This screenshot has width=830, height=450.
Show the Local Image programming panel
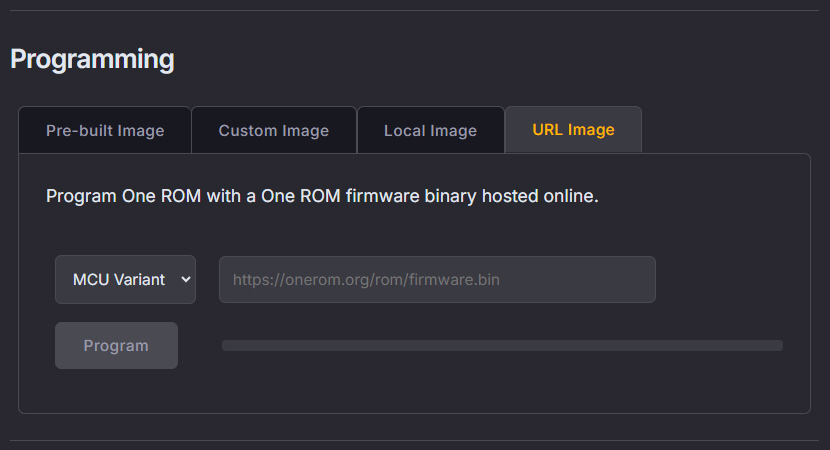coord(430,130)
